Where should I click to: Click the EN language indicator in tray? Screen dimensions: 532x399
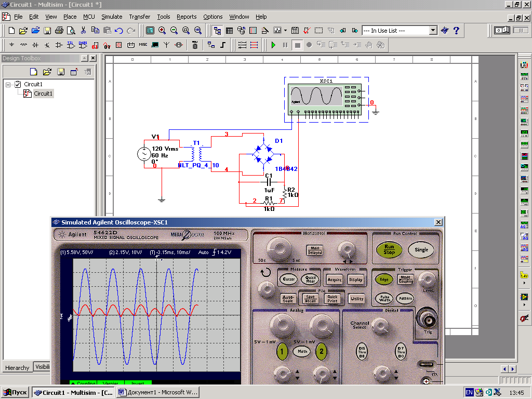469,392
